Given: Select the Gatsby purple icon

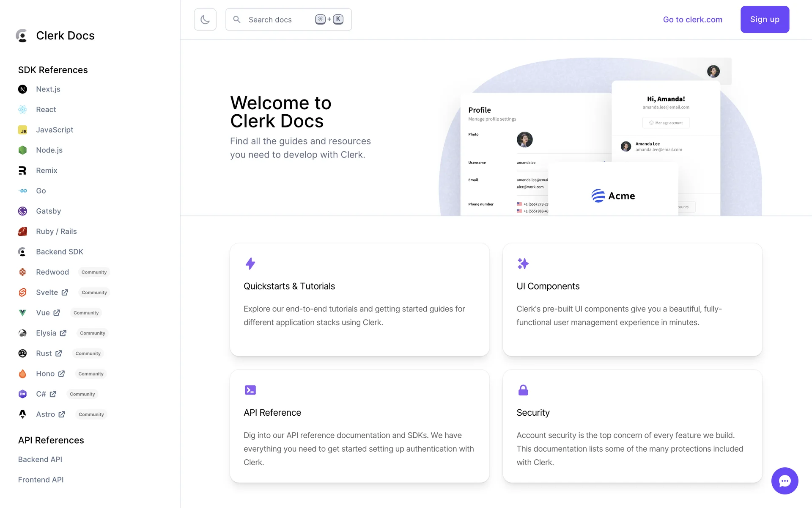Looking at the screenshot, I should coord(22,211).
